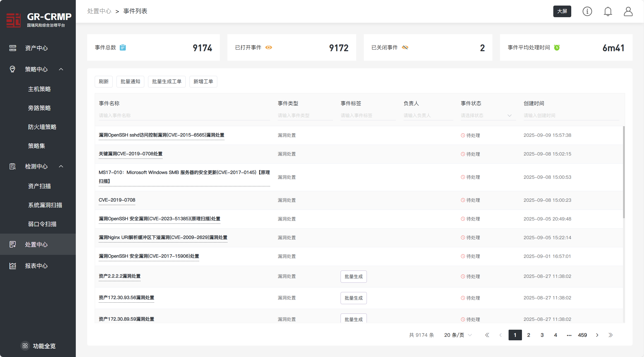This screenshot has height=357, width=644.
Task: Collapse the 策略中心 menu chevron
Action: pyautogui.click(x=61, y=69)
